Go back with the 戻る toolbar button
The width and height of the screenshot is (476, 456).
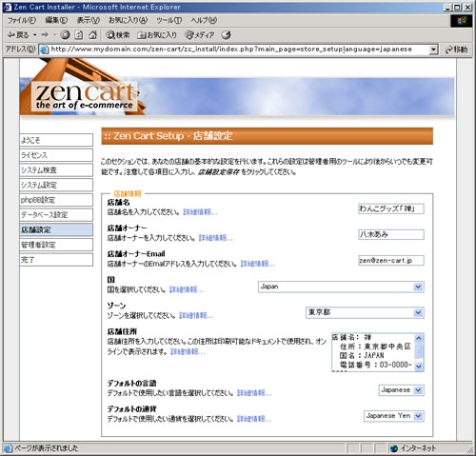pyautogui.click(x=18, y=34)
